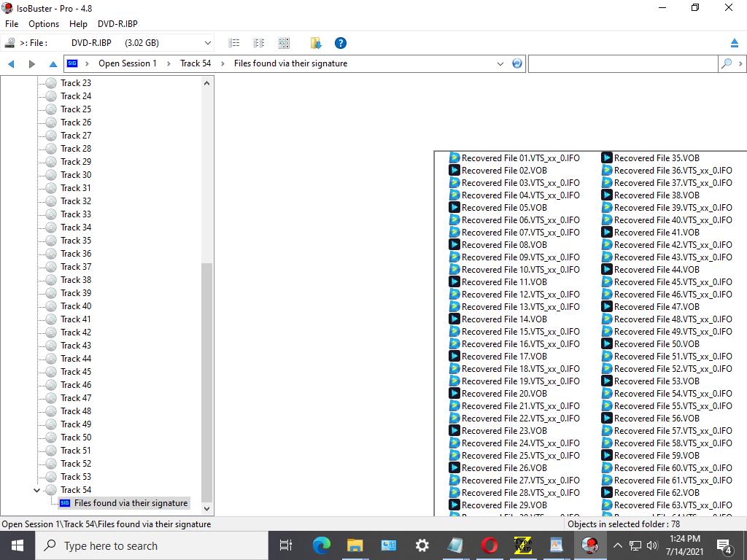Click icon of Recovered File 35.VOB
747x560 pixels.
(x=607, y=158)
